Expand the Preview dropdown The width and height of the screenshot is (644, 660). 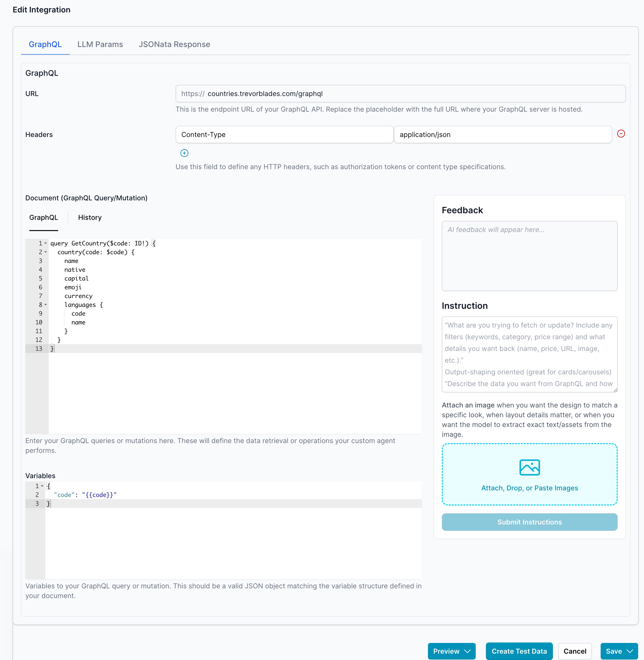click(468, 651)
